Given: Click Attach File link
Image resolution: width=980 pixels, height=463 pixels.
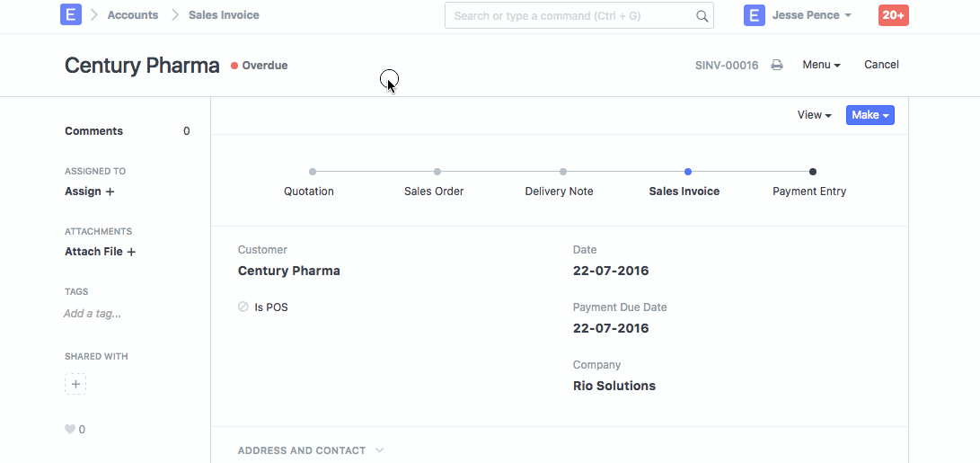Looking at the screenshot, I should click(x=100, y=252).
